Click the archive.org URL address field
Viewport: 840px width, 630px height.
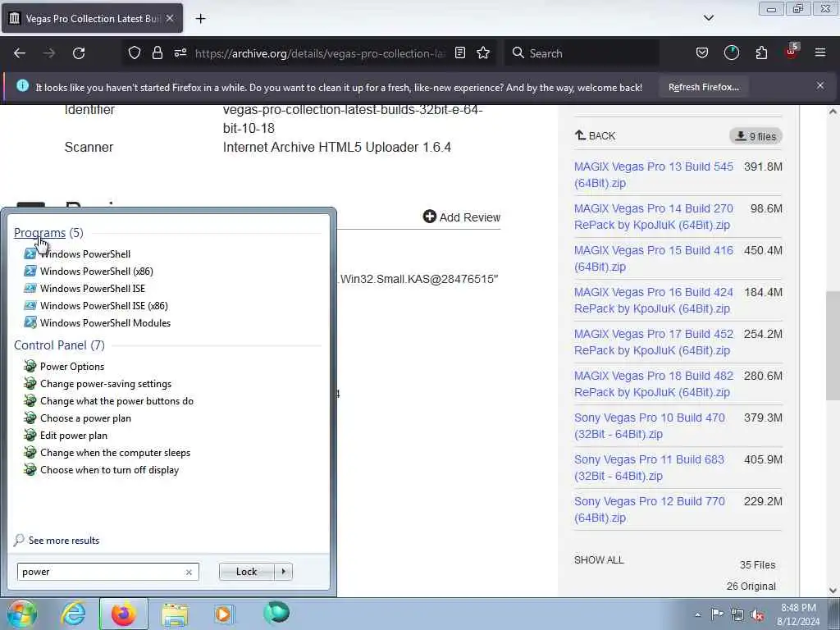(x=320, y=53)
